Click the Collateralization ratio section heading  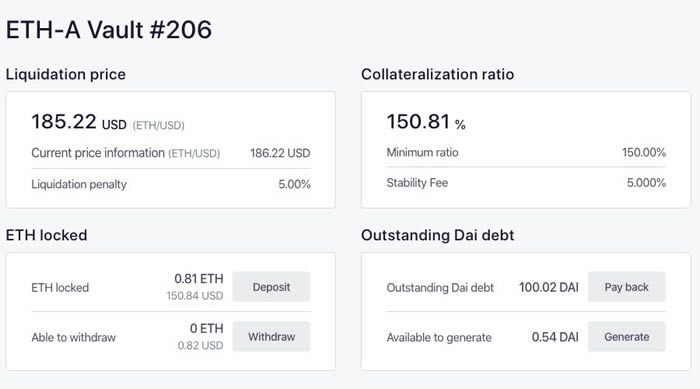pyautogui.click(x=438, y=74)
